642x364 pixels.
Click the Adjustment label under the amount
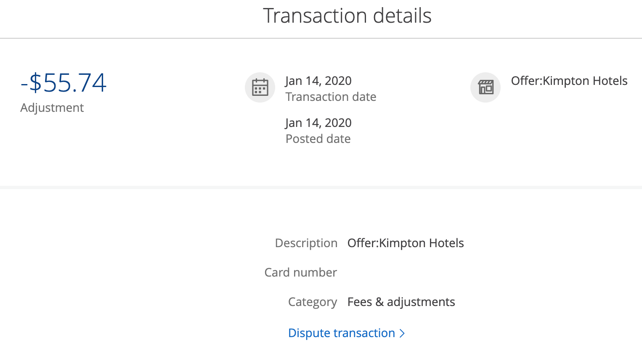[52, 108]
